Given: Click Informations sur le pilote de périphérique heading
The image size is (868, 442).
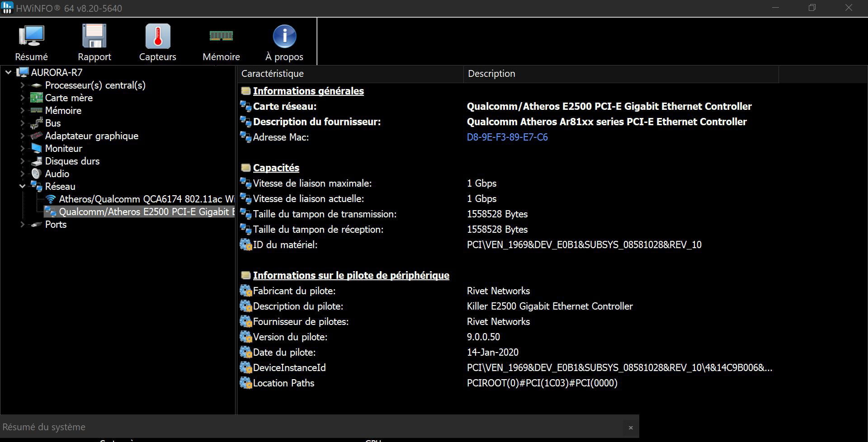Looking at the screenshot, I should pos(351,275).
